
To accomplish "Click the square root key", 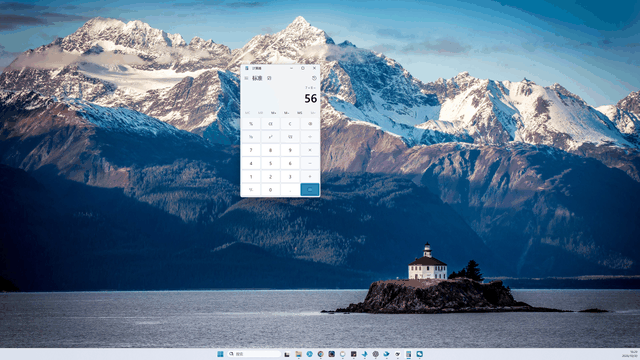I will (290, 137).
